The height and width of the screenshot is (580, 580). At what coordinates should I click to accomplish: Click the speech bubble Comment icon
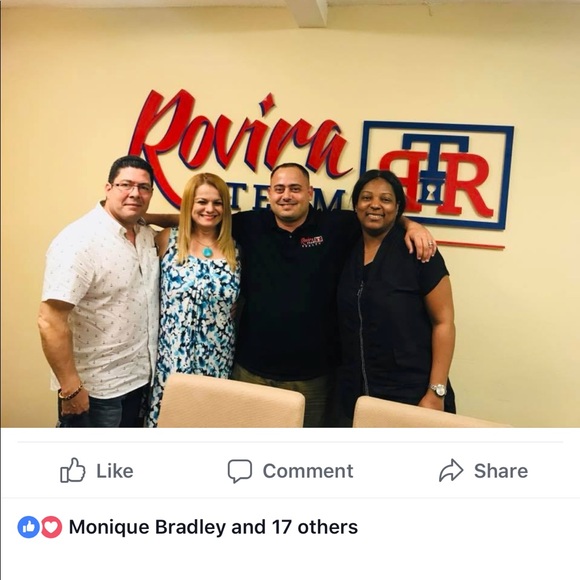240,471
